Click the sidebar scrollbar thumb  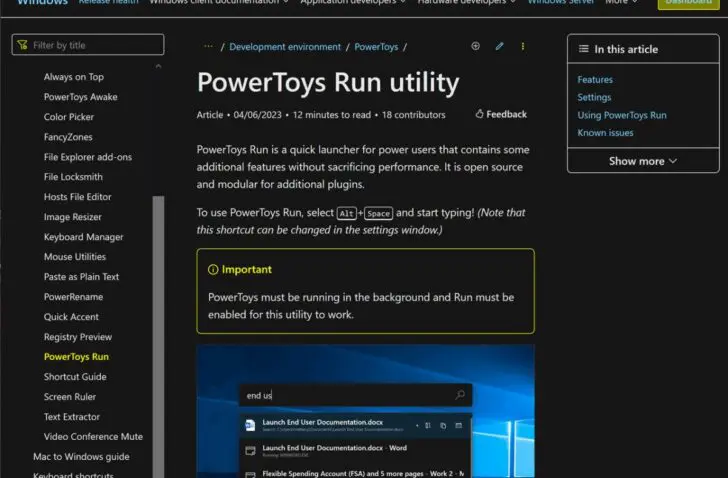point(158,336)
